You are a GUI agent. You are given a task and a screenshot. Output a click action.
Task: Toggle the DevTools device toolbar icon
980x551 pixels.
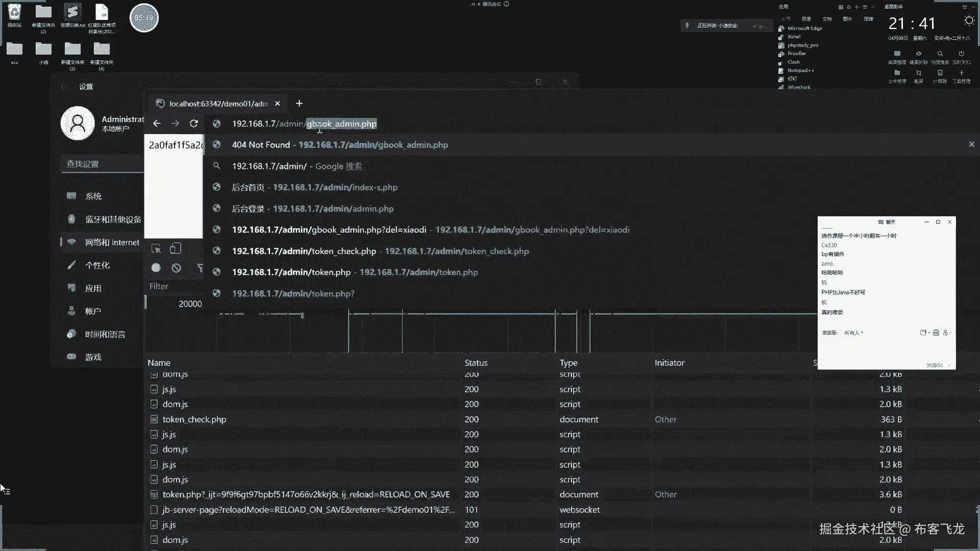(176, 249)
